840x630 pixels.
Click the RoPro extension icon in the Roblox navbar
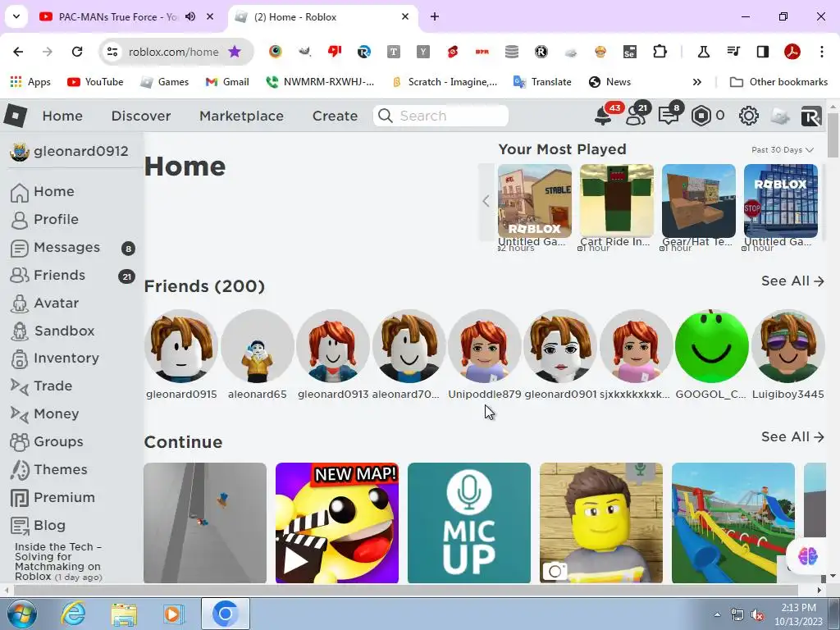[811, 116]
